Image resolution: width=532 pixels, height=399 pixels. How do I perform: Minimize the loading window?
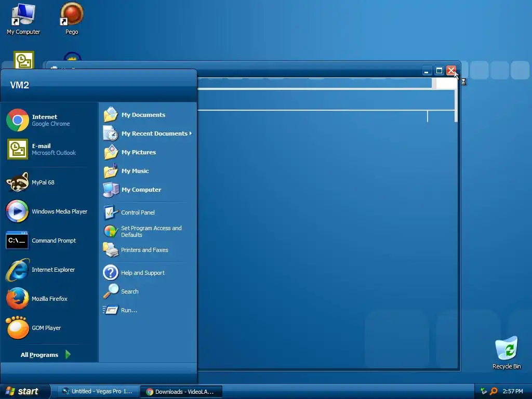pyautogui.click(x=427, y=71)
